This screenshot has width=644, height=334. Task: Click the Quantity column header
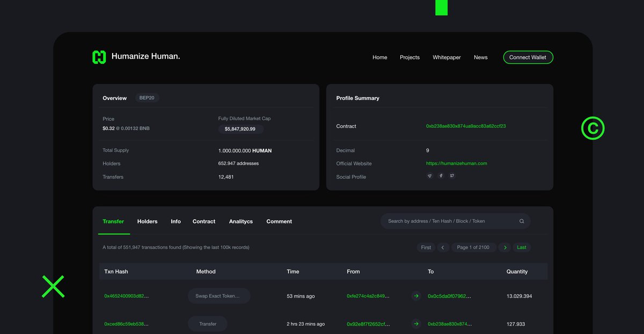(517, 272)
